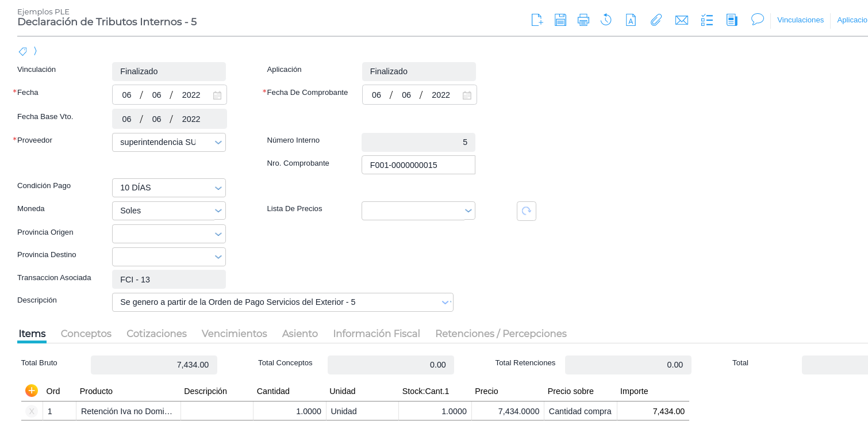This screenshot has height=432, width=868.
Task: Open the Vinculaciones link
Action: tap(800, 20)
